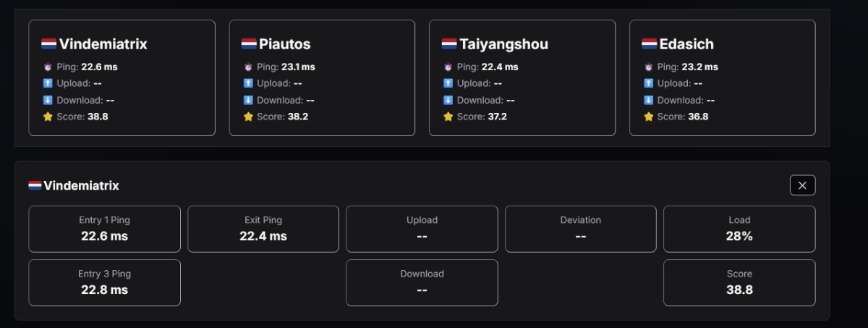
Task: Click the Netherlands flag beside Vindemiatrix card title
Action: coord(48,44)
